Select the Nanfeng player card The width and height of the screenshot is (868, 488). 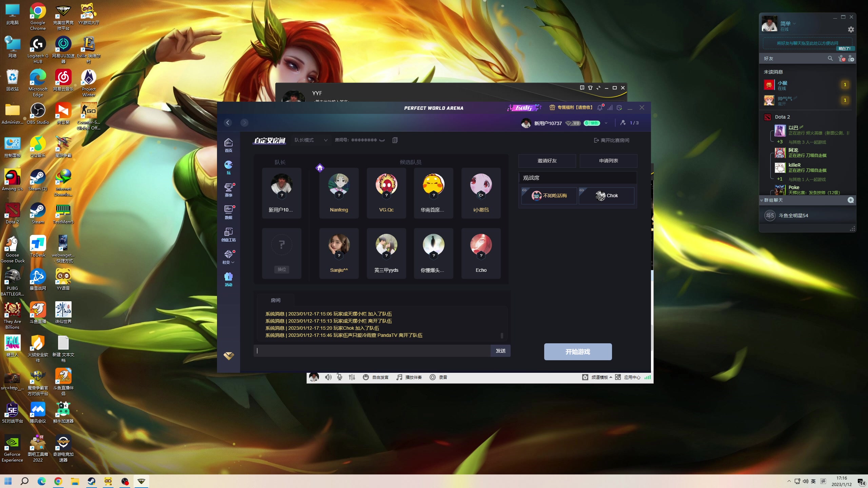click(339, 193)
